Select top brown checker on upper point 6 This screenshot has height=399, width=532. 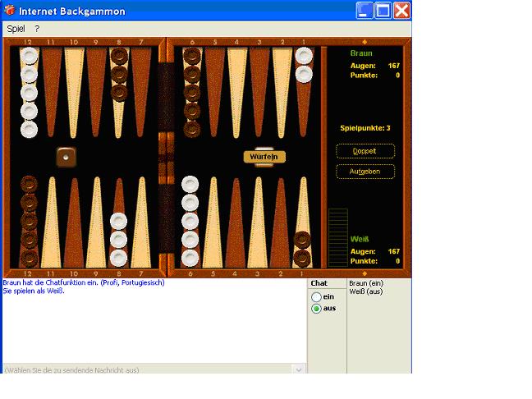pos(192,56)
